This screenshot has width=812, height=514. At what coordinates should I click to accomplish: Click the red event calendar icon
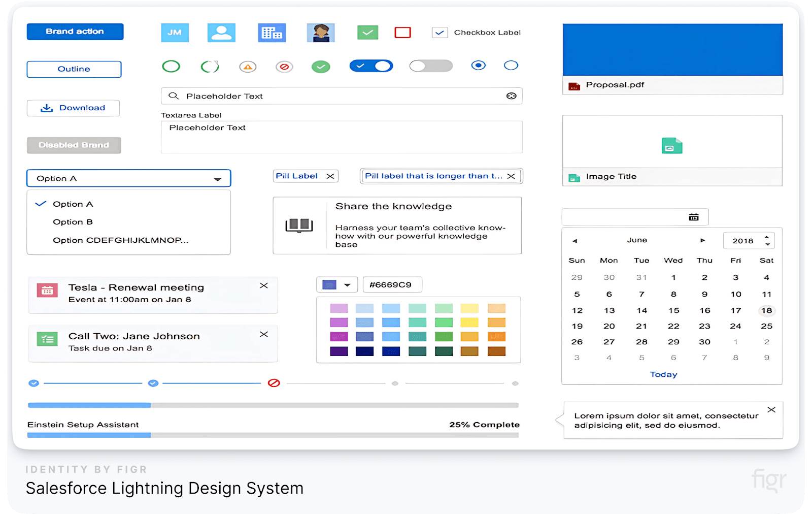[x=47, y=290]
